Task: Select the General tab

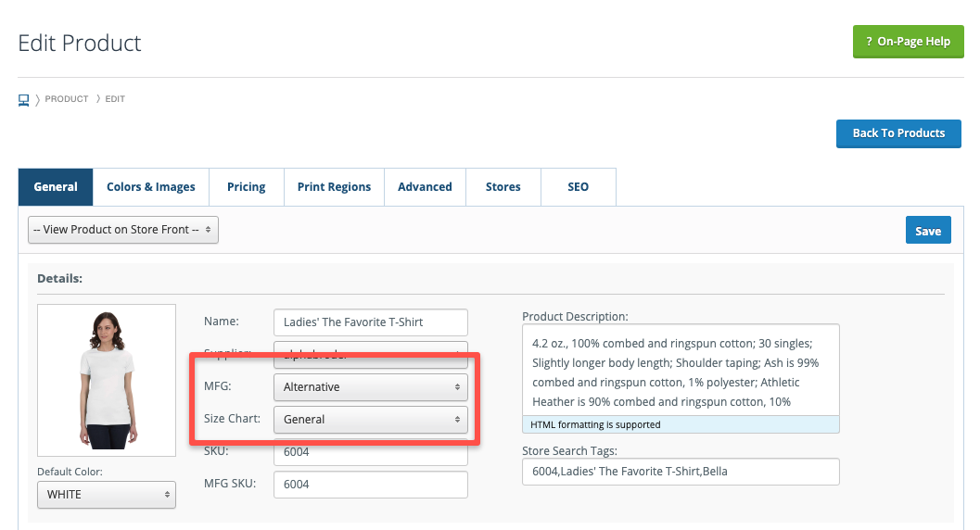Action: click(x=56, y=186)
